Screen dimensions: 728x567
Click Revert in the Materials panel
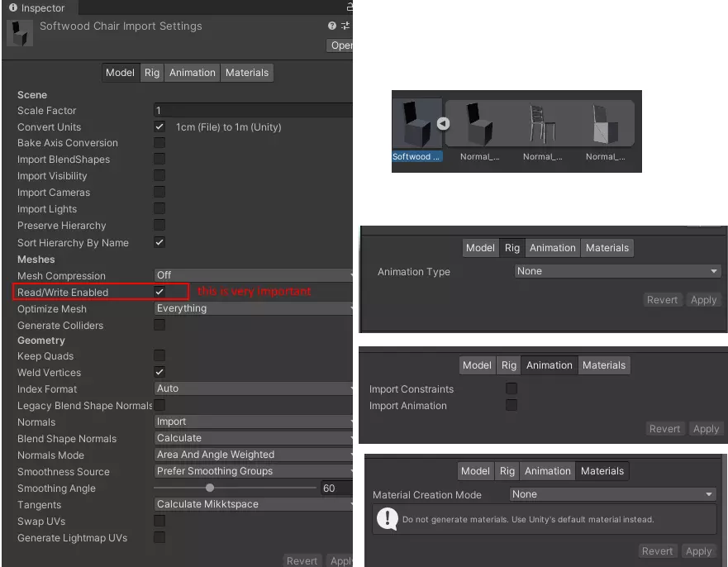tap(657, 551)
